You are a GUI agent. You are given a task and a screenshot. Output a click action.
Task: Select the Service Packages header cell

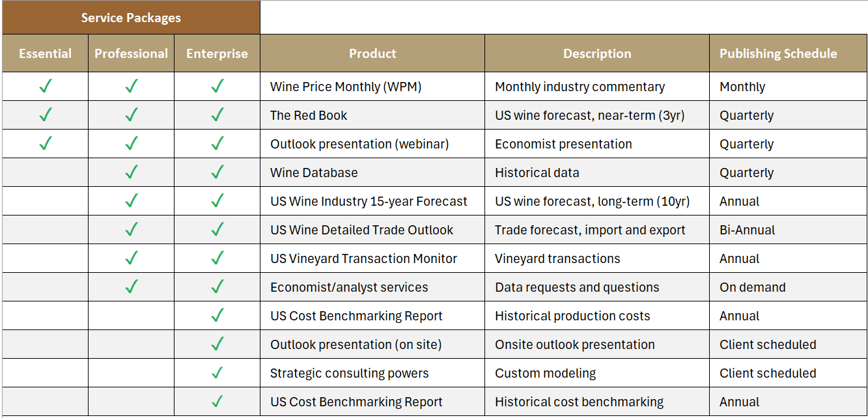point(131,18)
